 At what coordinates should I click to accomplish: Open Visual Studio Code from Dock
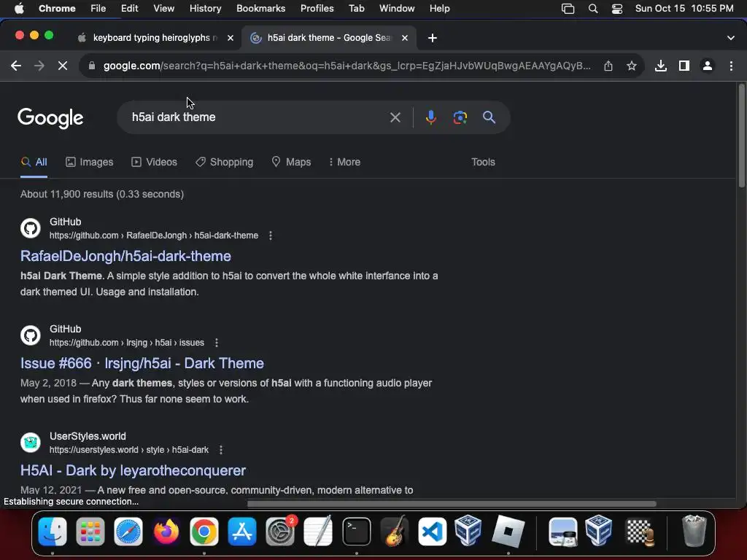[432, 532]
